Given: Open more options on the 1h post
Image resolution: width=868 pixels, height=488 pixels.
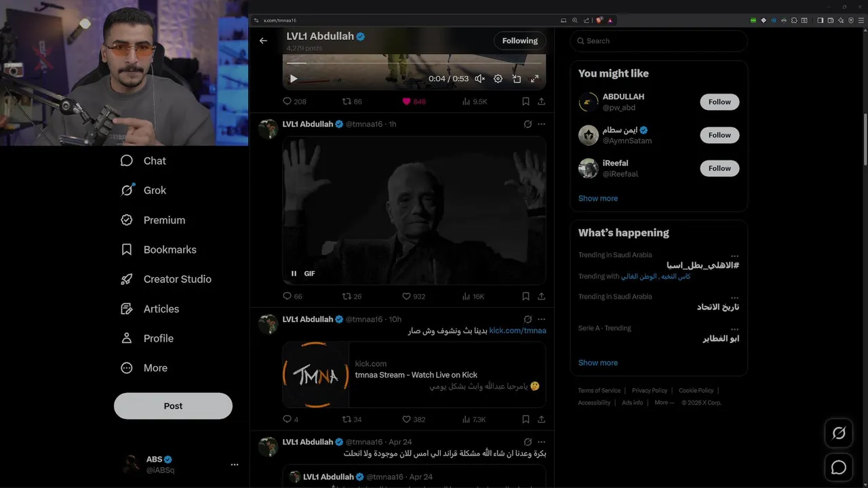Looking at the screenshot, I should click(541, 124).
